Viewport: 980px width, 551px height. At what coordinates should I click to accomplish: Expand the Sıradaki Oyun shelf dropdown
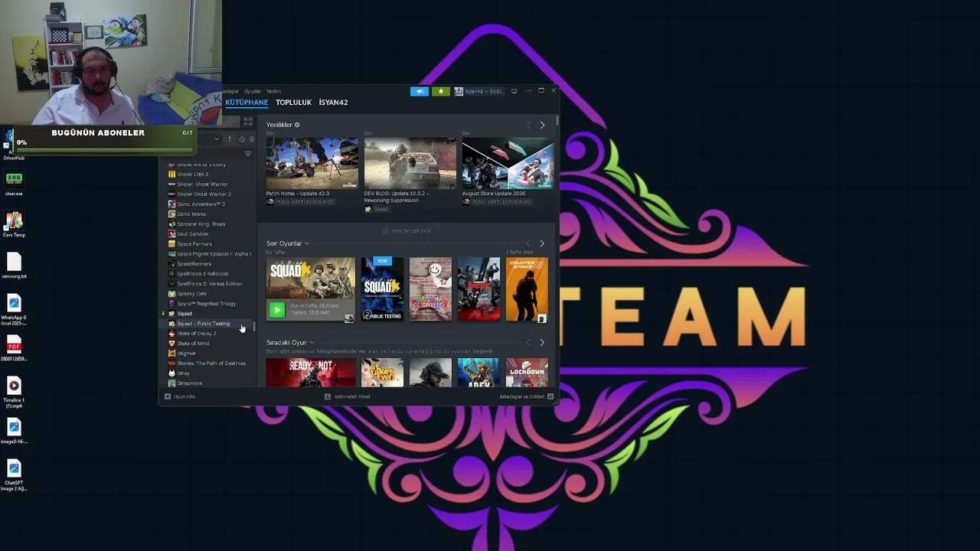(312, 343)
